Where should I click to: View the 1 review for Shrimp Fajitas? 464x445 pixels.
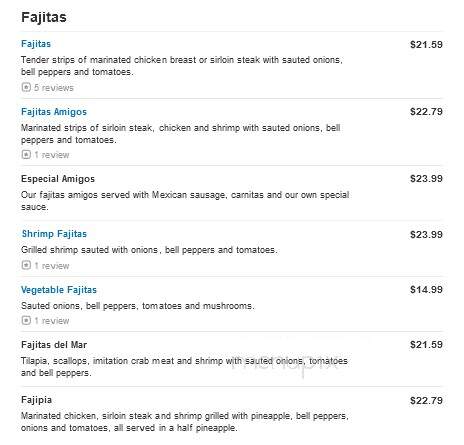click(52, 266)
